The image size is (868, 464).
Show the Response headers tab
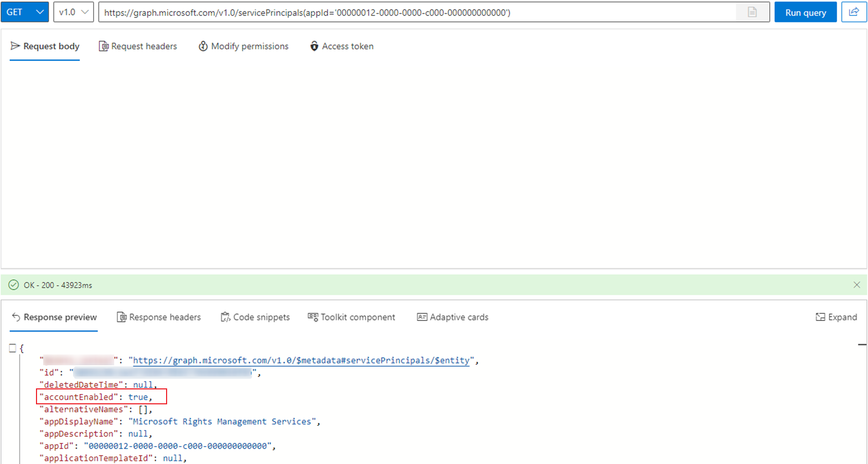tap(159, 317)
